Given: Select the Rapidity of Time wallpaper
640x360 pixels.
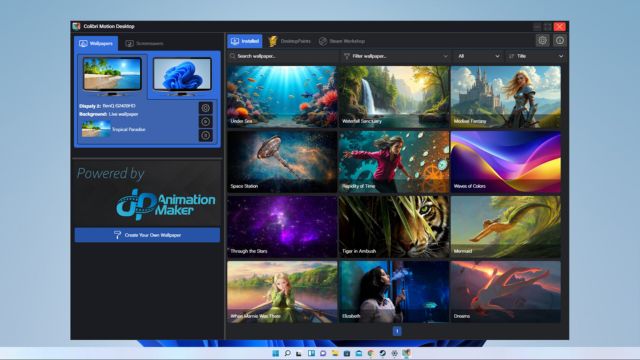Looking at the screenshot, I should [394, 162].
